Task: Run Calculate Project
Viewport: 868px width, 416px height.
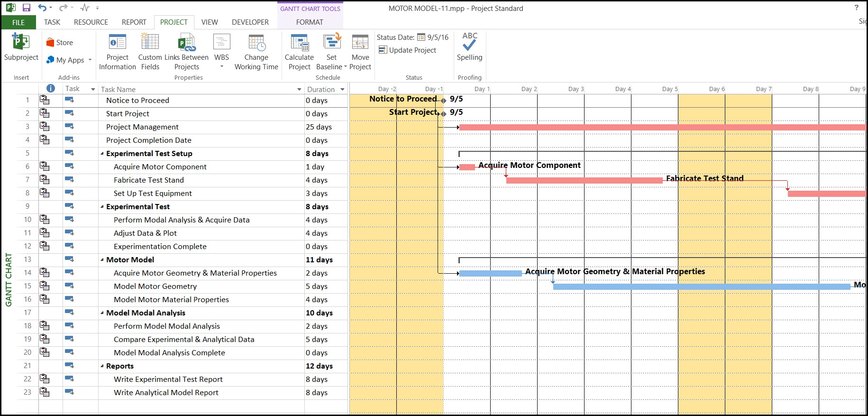Action: pos(299,52)
